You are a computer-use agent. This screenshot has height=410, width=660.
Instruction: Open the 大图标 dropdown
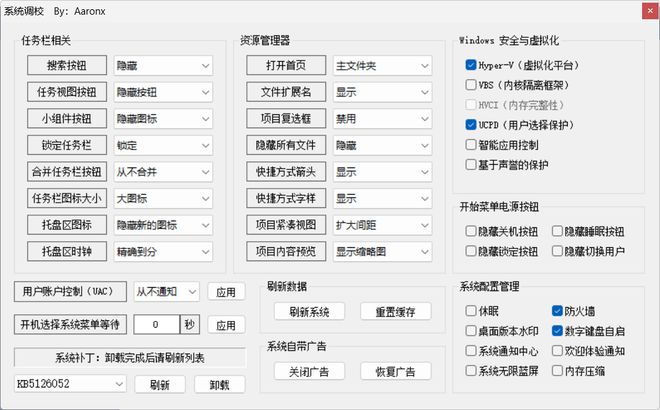[163, 198]
